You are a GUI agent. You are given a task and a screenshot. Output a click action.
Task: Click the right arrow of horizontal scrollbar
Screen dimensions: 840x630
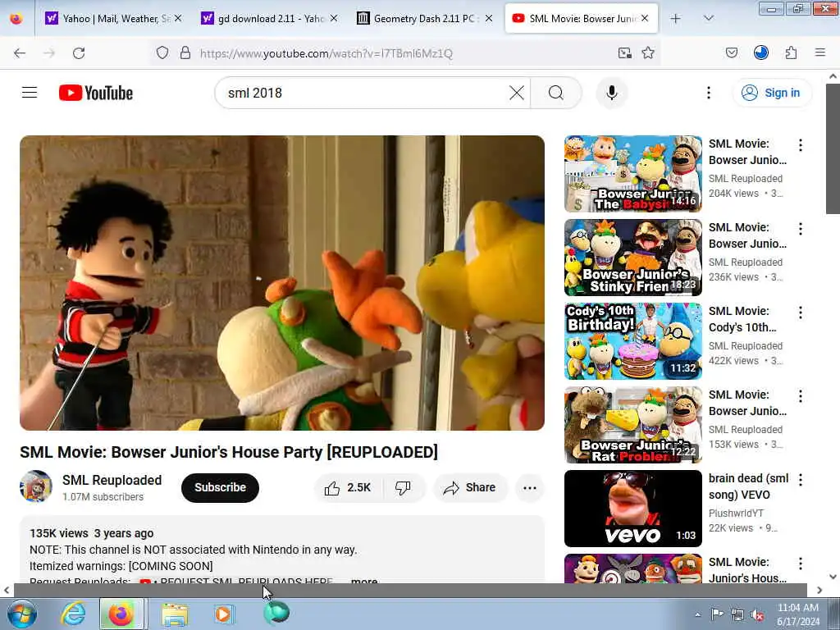[819, 590]
